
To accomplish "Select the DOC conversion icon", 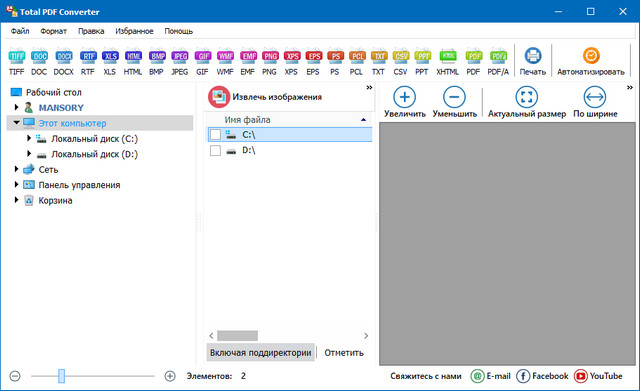I will tap(39, 56).
